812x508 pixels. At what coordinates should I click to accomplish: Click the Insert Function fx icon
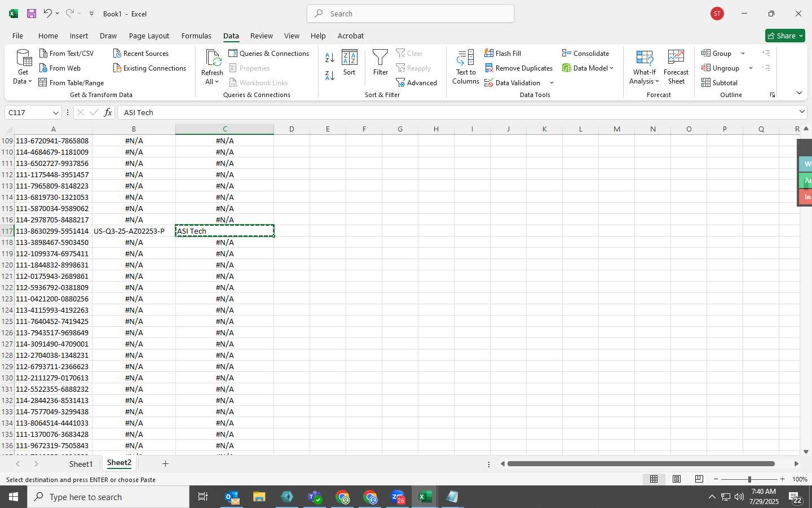click(x=108, y=112)
